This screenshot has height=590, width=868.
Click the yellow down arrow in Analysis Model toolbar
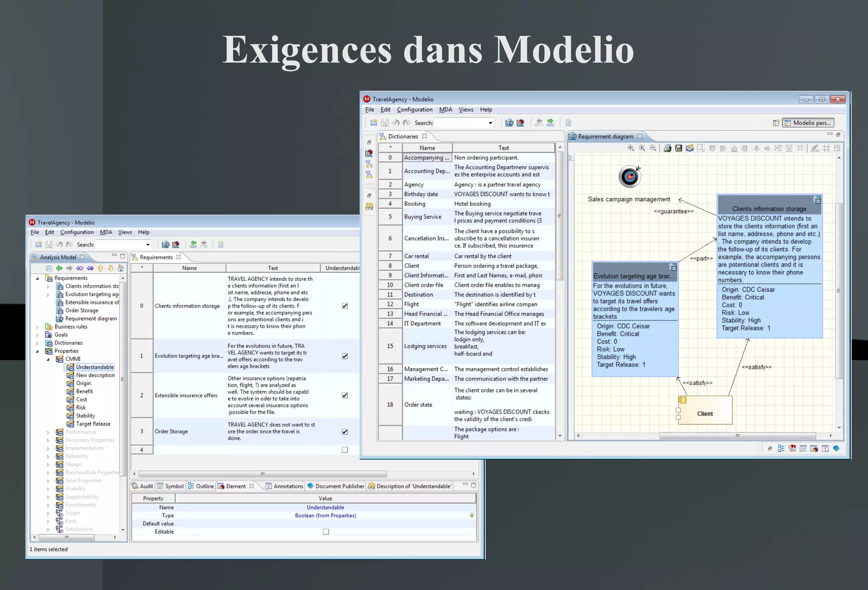pyautogui.click(x=111, y=268)
